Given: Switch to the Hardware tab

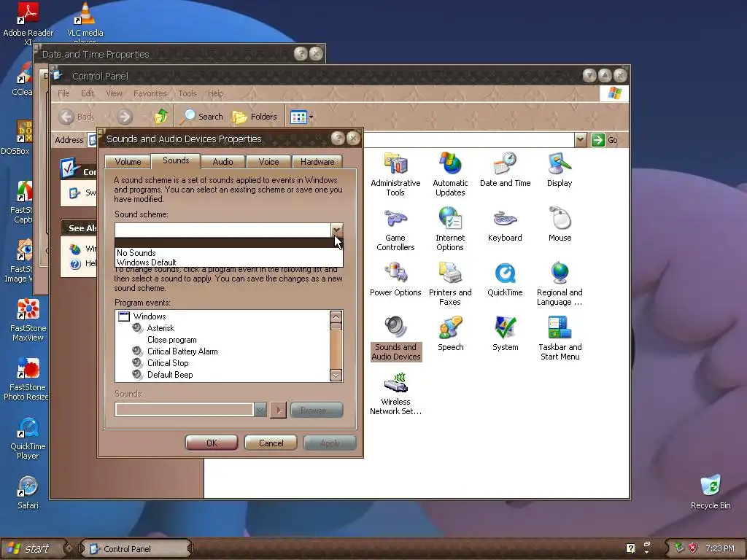Looking at the screenshot, I should (x=317, y=162).
